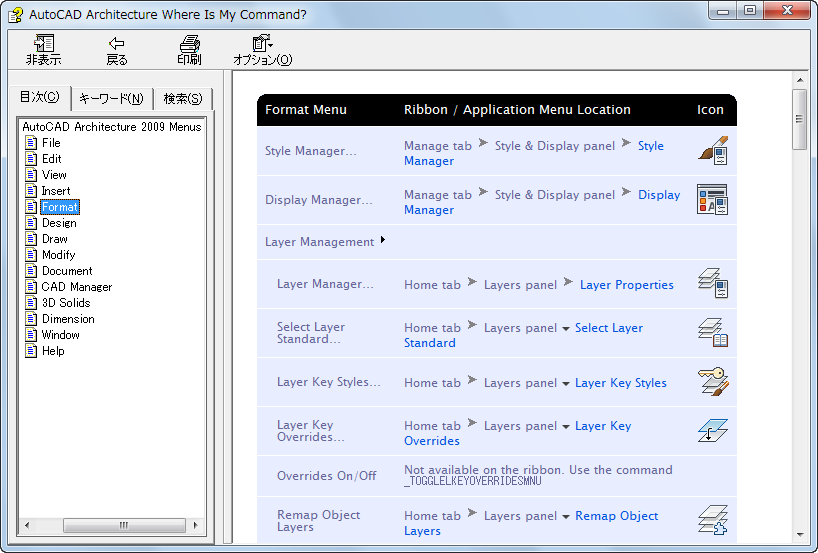818x553 pixels.
Task: Open the View topic in contents
Action: click(54, 175)
